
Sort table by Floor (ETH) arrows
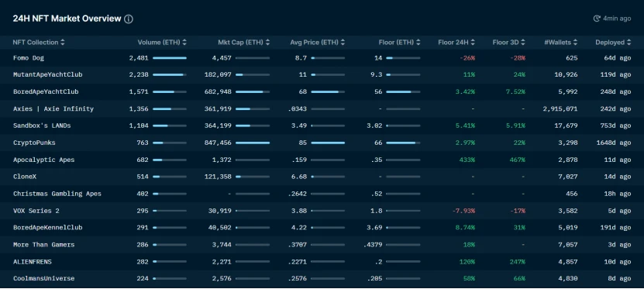418,43
